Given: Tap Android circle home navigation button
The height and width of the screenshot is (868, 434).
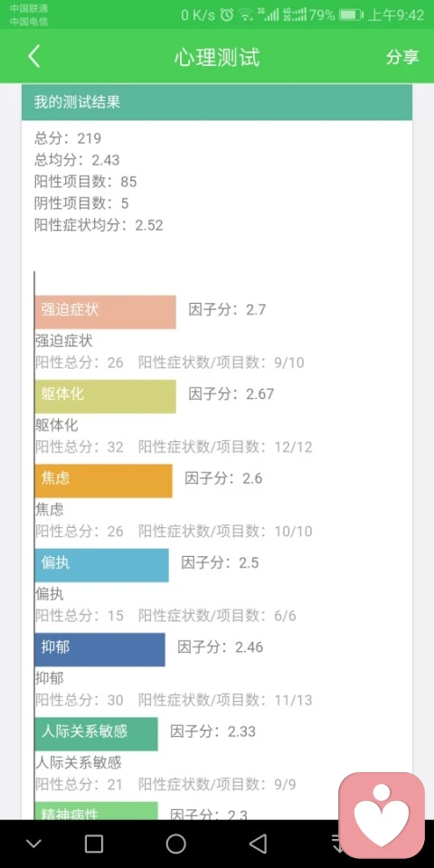Looking at the screenshot, I should point(176,844).
